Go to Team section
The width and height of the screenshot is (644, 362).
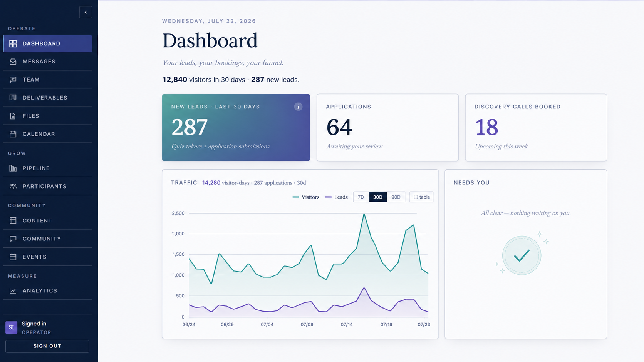pyautogui.click(x=47, y=80)
